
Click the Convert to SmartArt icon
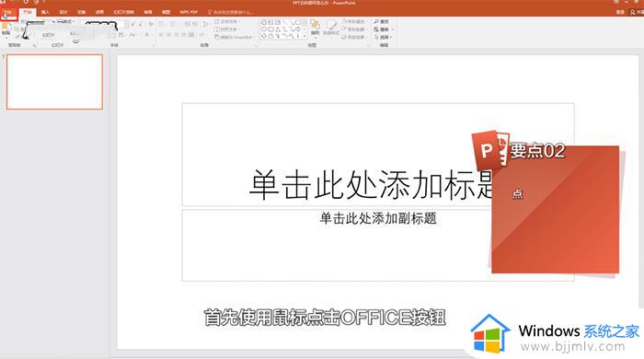(x=234, y=37)
